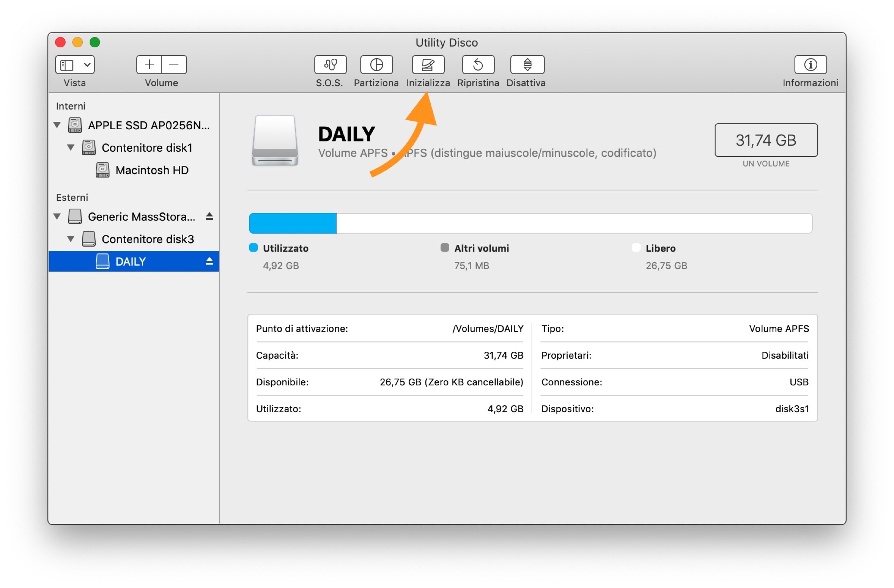Collapse the Contenitore disk1 node
The width and height of the screenshot is (894, 588).
click(x=71, y=148)
